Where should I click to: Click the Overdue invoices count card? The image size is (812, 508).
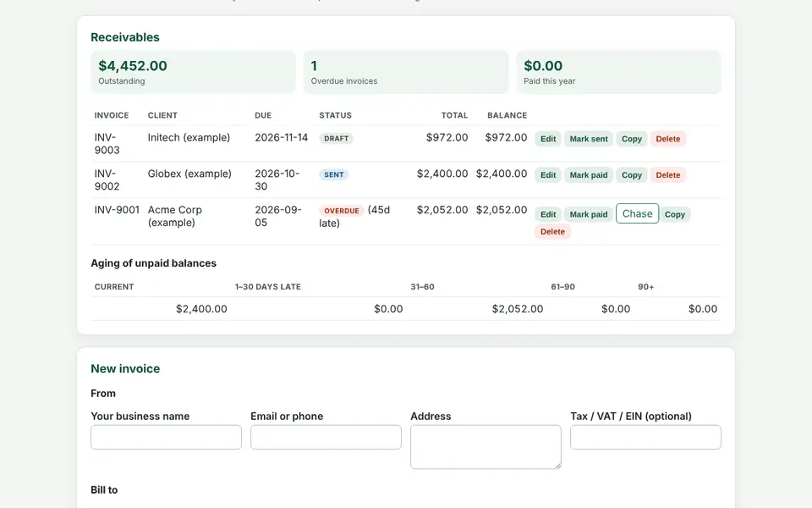(406, 72)
